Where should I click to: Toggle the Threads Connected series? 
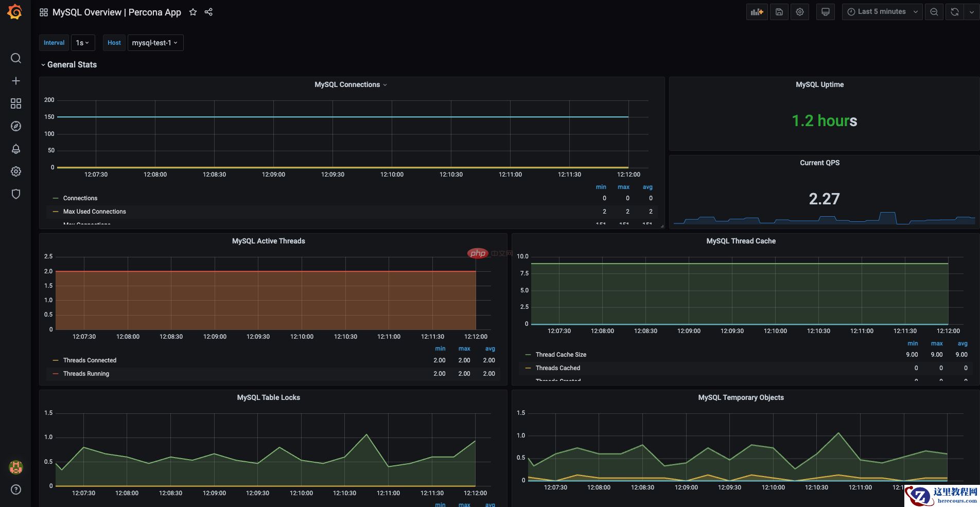point(90,360)
